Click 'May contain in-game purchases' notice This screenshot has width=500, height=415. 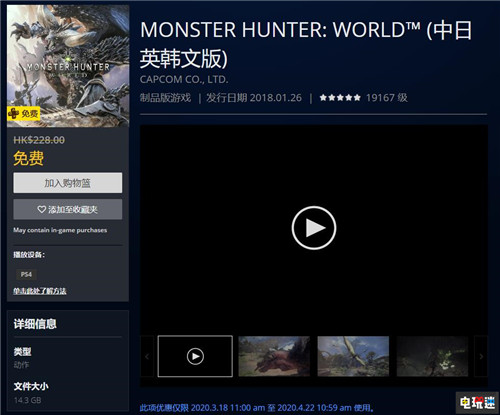pyautogui.click(x=60, y=230)
